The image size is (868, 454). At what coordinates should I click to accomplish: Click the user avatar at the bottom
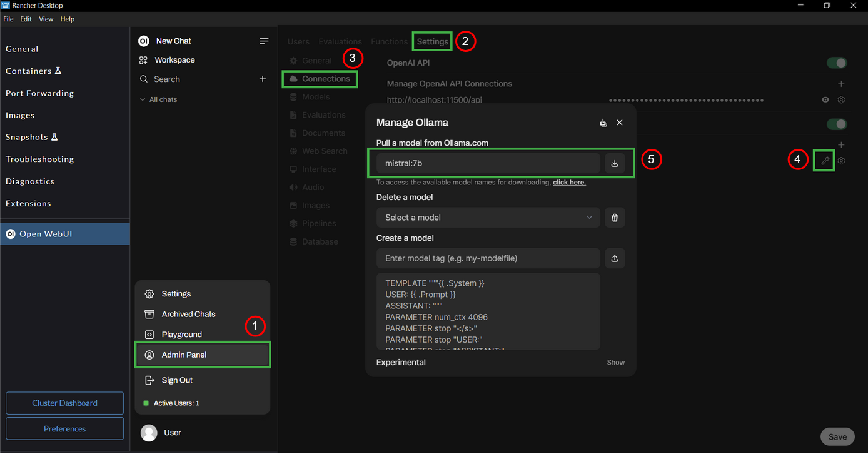pos(149,433)
